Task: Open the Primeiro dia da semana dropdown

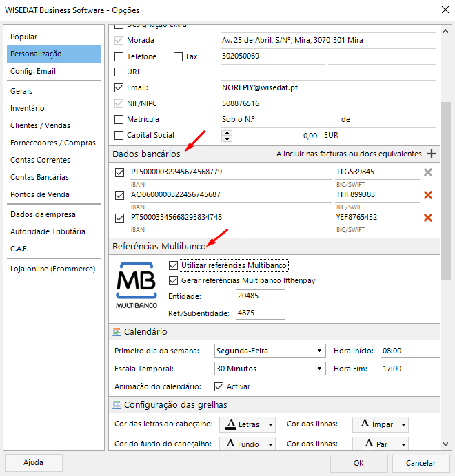Action: point(270,351)
